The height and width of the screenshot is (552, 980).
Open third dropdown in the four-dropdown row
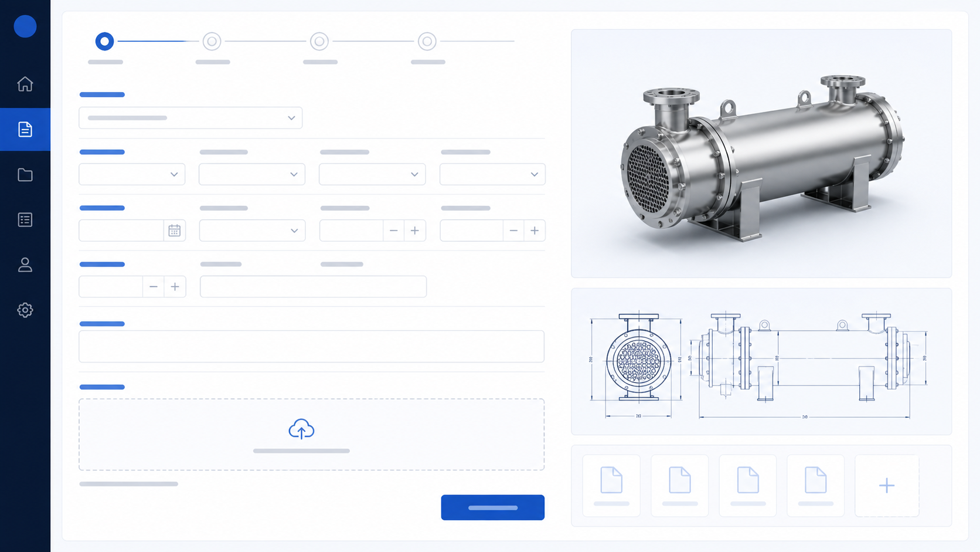372,174
